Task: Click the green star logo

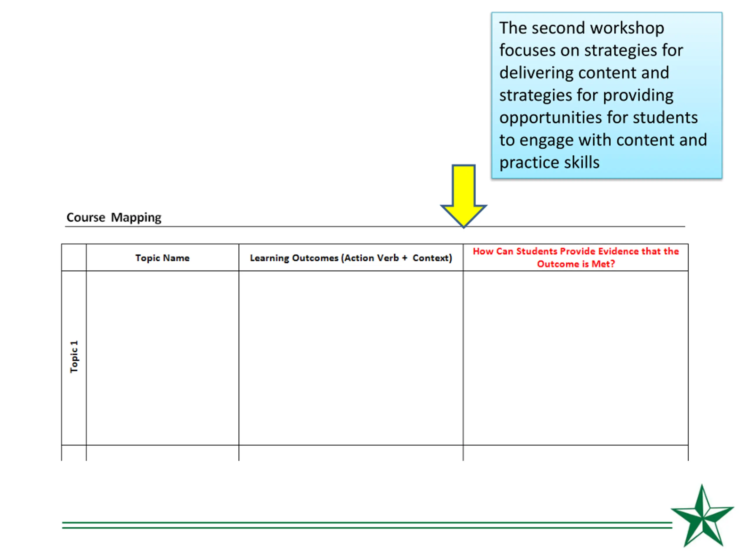Action: pos(702,516)
